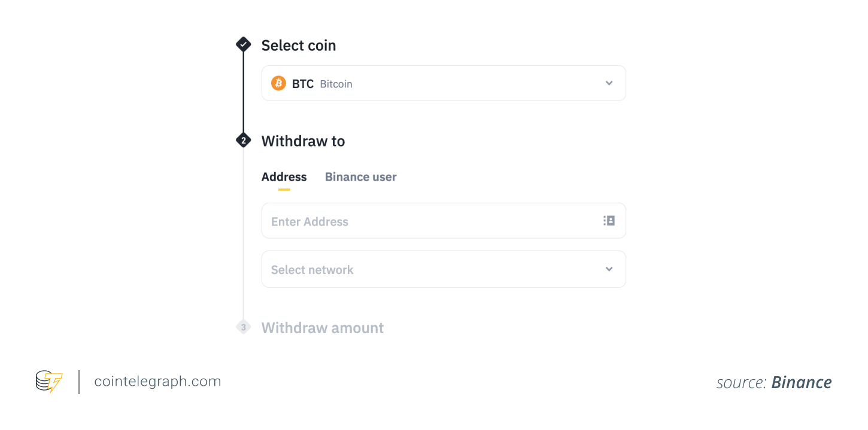Image resolution: width=868 pixels, height=430 pixels.
Task: Open the Select network dropdown
Action: click(x=443, y=269)
